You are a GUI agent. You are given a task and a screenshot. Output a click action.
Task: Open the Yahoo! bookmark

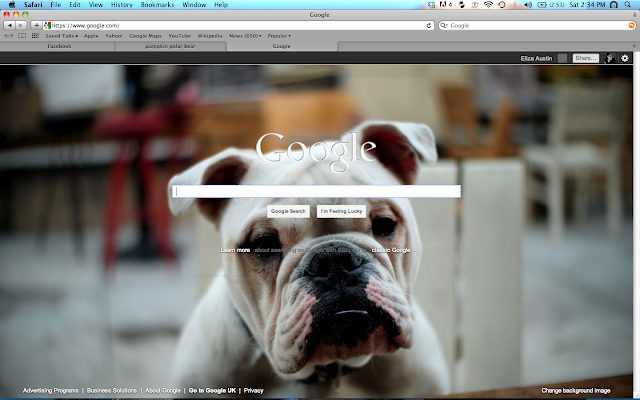coord(113,36)
